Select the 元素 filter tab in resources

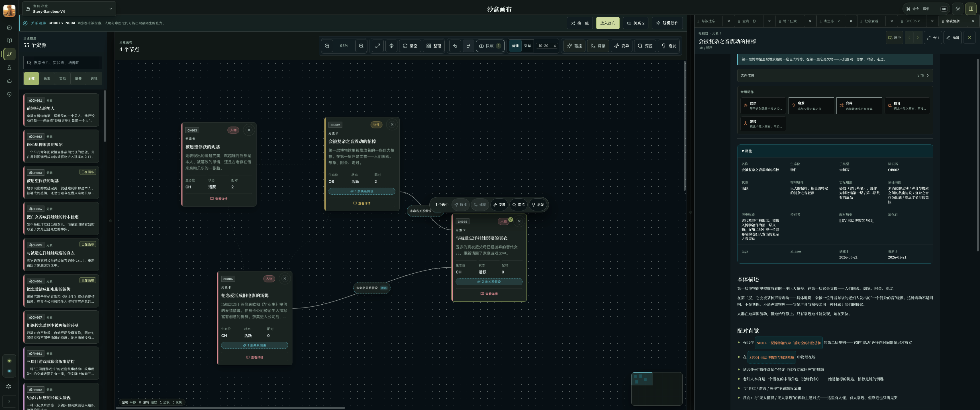pyautogui.click(x=47, y=79)
